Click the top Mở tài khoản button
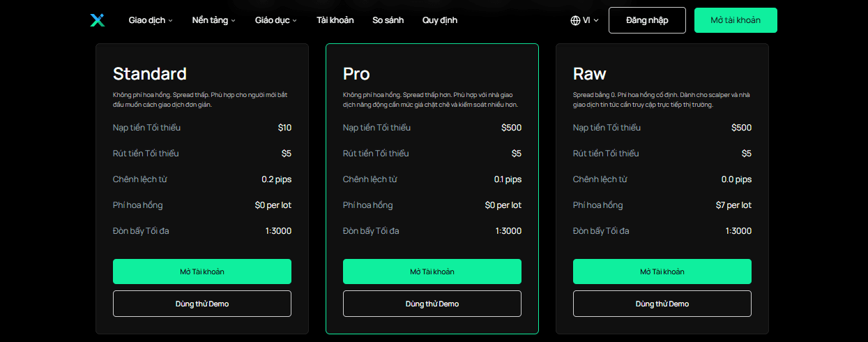This screenshot has width=868, height=342. [736, 20]
